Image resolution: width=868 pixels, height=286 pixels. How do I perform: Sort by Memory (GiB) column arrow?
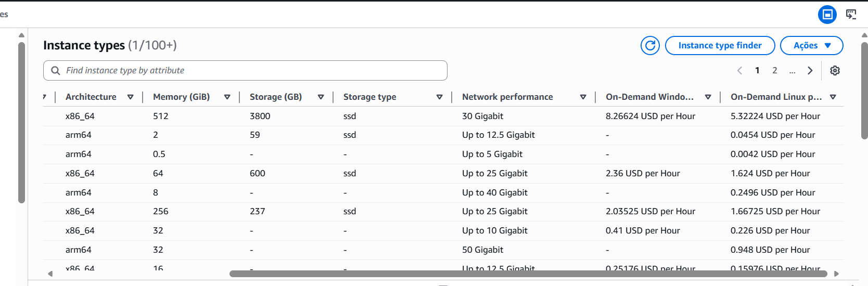(227, 97)
